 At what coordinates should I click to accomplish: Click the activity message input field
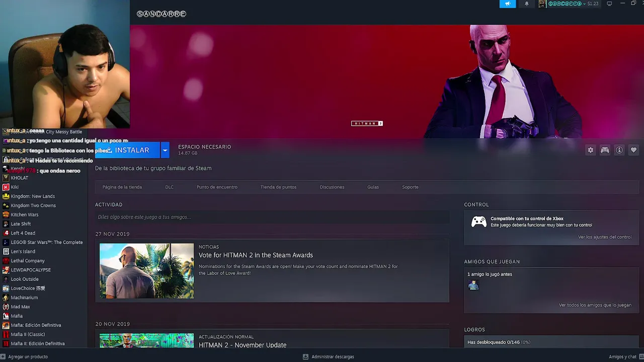[x=272, y=217]
